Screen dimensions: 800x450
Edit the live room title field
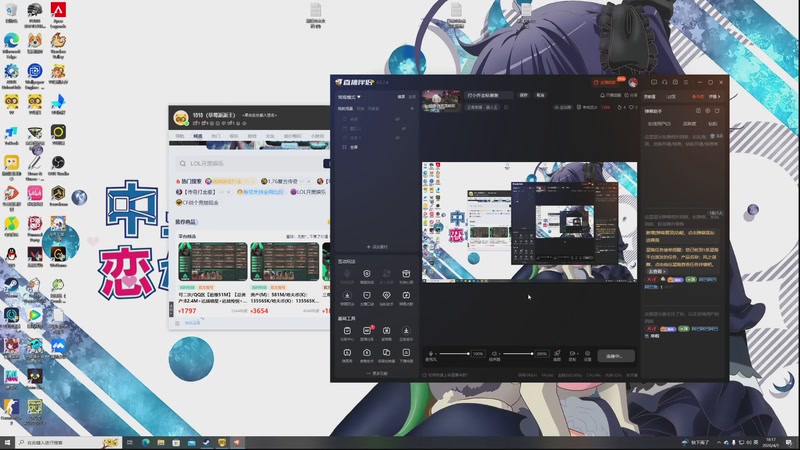[x=488, y=95]
